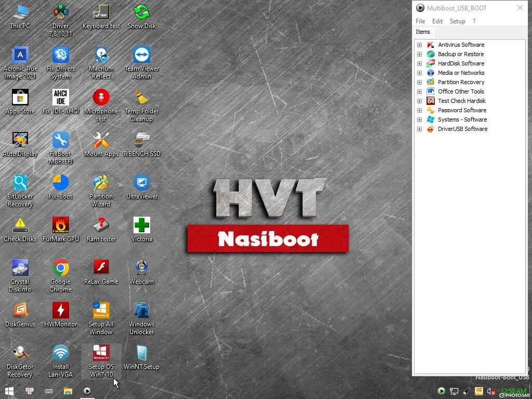Select the Victoria disk tool icon

point(141,230)
